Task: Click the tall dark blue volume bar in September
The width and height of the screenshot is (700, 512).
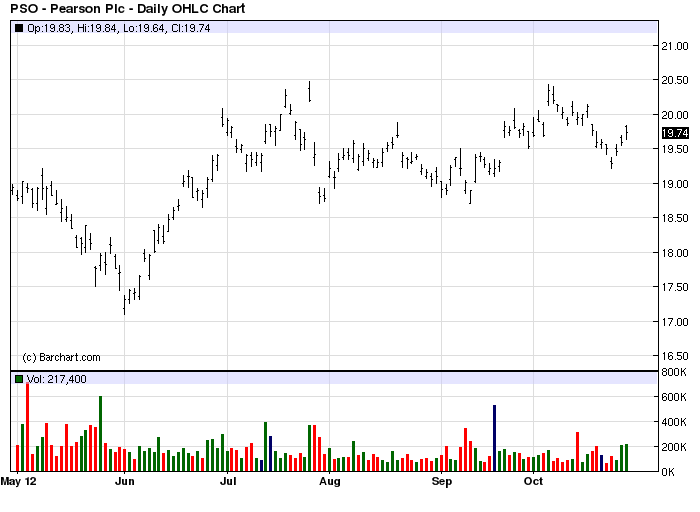Action: pos(495,438)
